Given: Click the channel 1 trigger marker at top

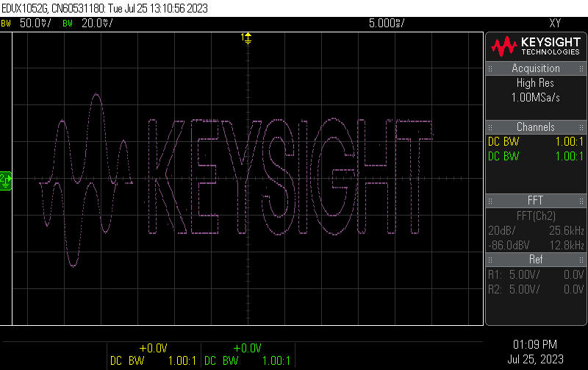Looking at the screenshot, I should pos(247,37).
